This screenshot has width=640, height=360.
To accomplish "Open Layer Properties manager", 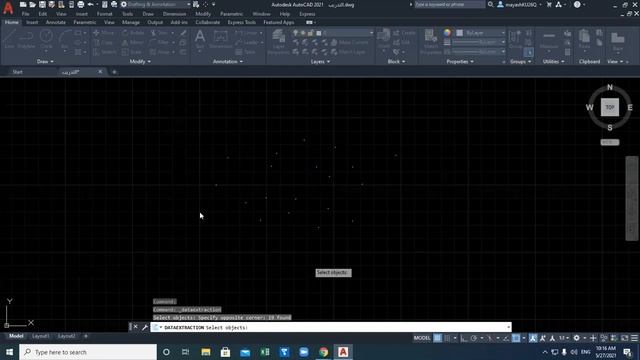I will (278, 42).
